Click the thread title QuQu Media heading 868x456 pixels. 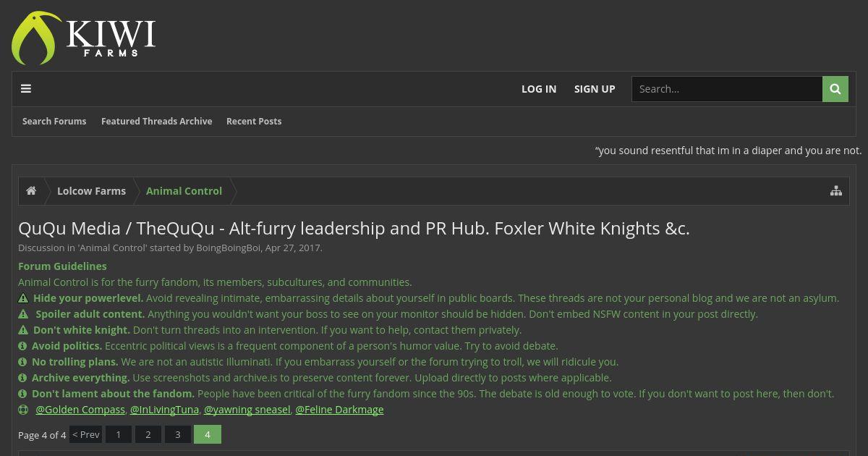click(354, 229)
